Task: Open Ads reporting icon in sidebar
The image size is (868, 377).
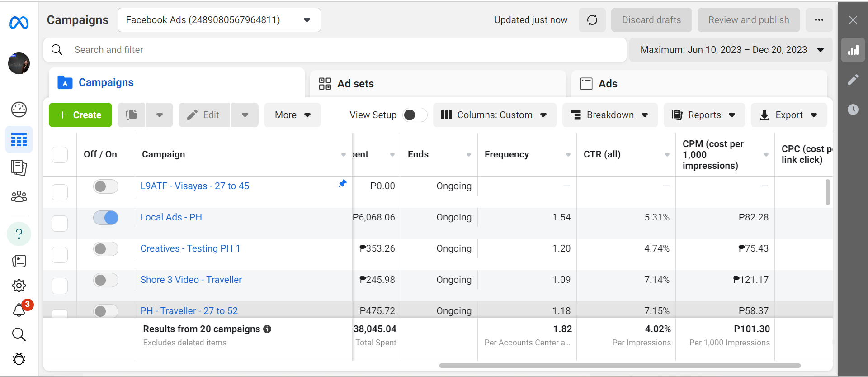Action: pos(19,168)
